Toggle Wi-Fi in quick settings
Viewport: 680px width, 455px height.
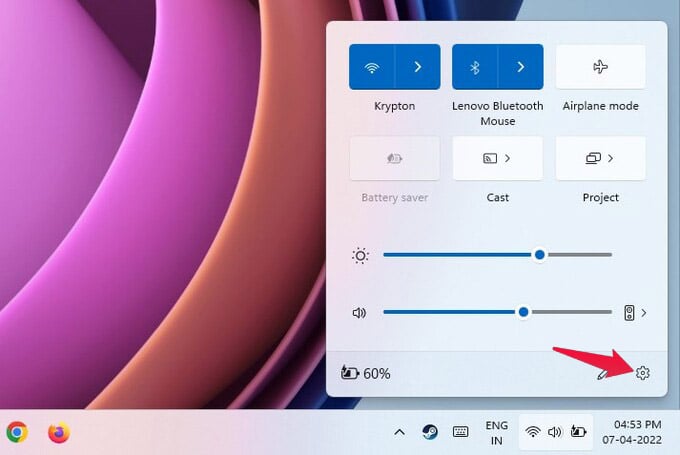[372, 67]
